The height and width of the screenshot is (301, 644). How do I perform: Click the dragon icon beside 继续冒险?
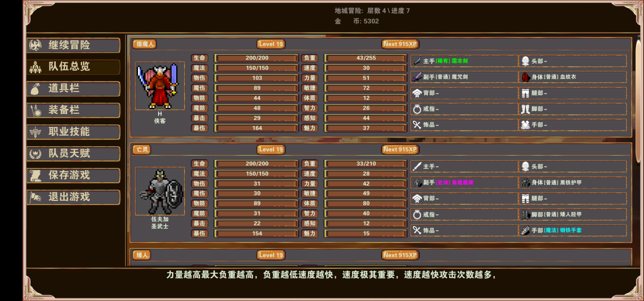36,45
